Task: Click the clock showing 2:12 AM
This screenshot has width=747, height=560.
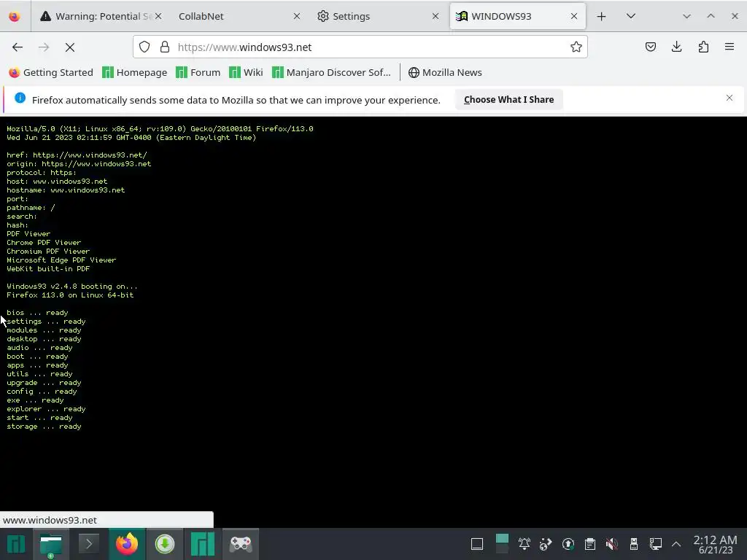Action: [715, 544]
